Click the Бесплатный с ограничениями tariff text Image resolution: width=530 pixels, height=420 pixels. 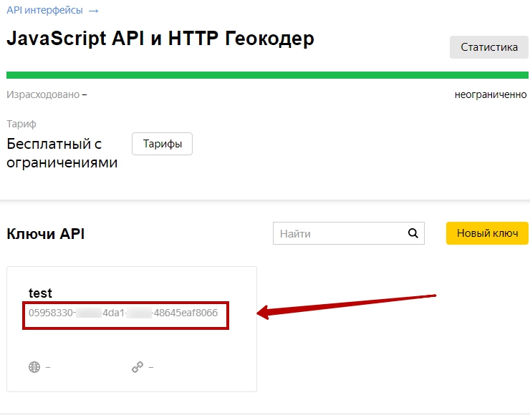tap(62, 153)
